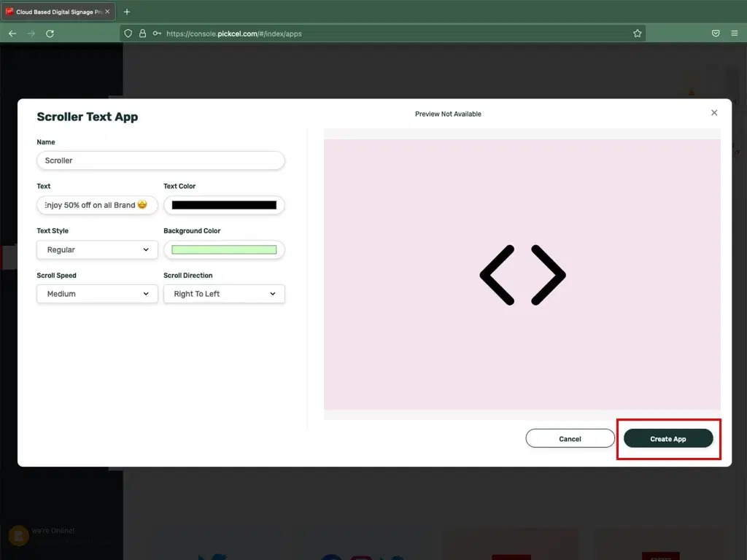The height and width of the screenshot is (560, 747).
Task: Open the green Background Color picker
Action: [x=223, y=249]
